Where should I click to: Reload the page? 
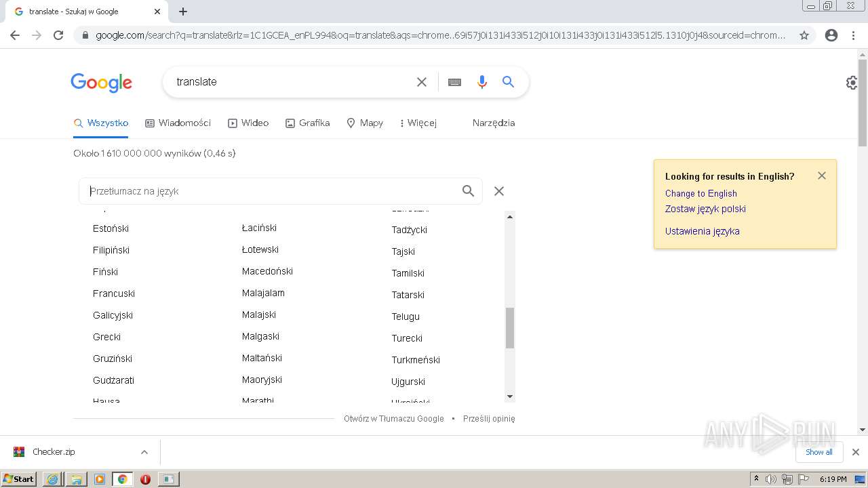58,35
